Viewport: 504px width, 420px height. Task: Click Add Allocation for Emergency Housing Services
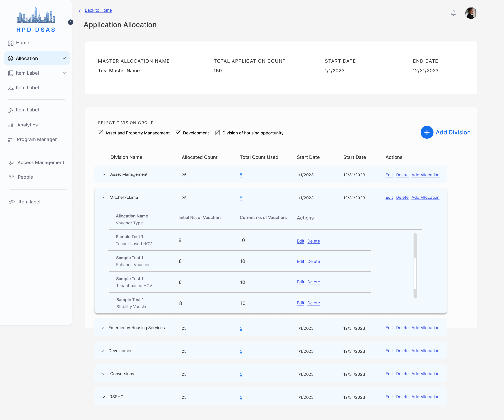coord(425,328)
